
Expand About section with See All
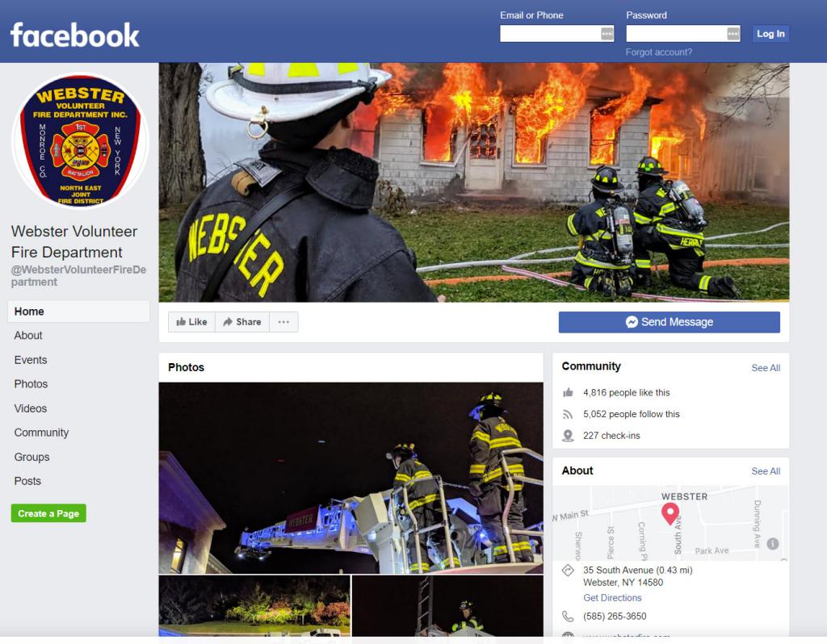pos(766,471)
